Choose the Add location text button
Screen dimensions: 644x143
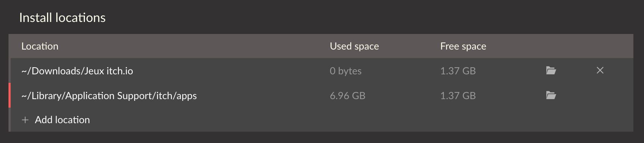pos(62,120)
